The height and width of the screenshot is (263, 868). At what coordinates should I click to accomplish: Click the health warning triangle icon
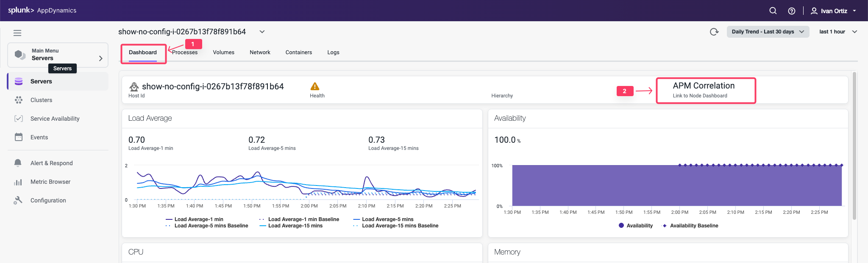pyautogui.click(x=314, y=86)
